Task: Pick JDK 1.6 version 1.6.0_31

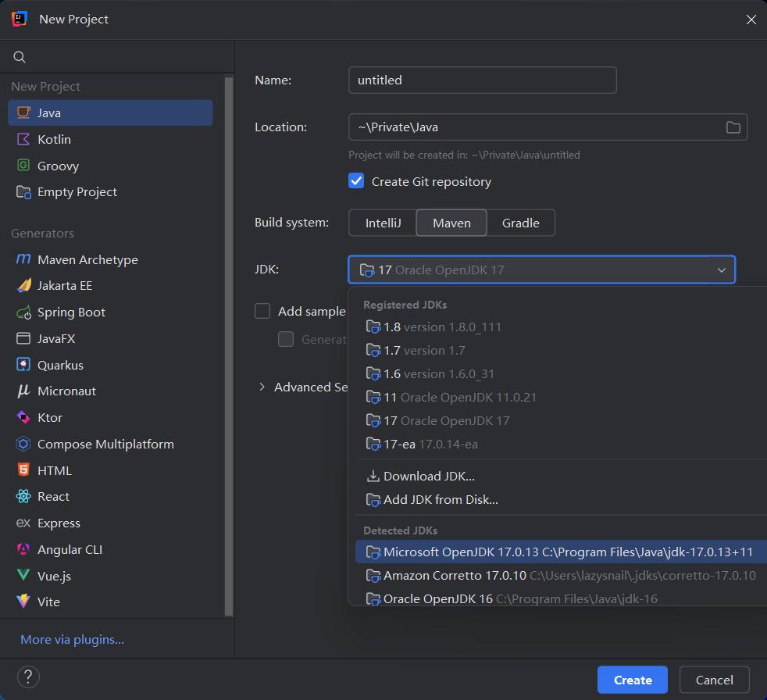Action: click(x=561, y=373)
